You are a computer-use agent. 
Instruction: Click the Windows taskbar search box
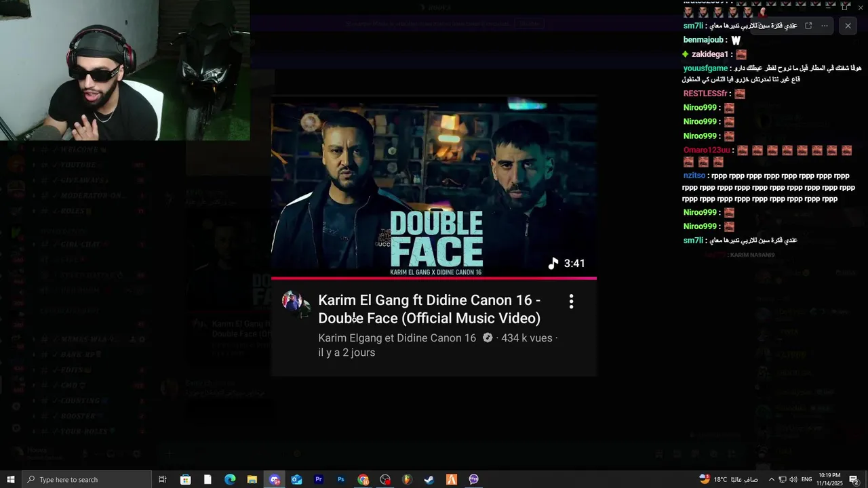tap(87, 479)
